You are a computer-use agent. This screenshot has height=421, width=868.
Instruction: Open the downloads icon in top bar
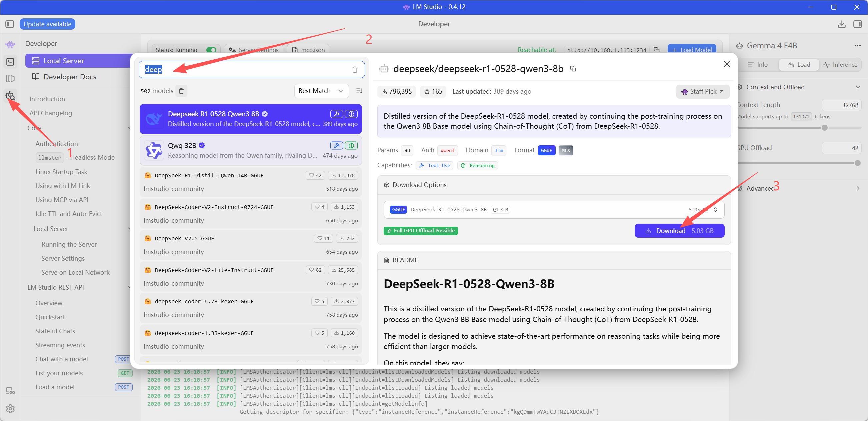click(841, 24)
